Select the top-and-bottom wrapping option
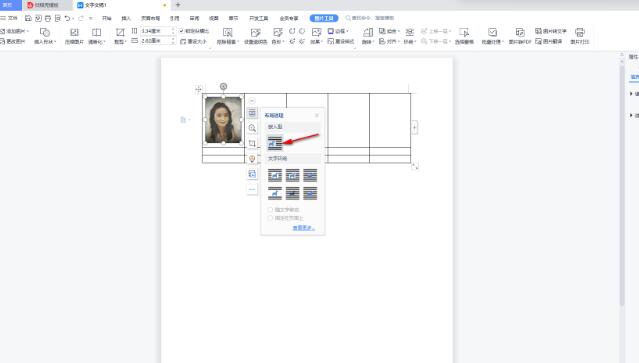This screenshot has width=639, height=363. (275, 193)
